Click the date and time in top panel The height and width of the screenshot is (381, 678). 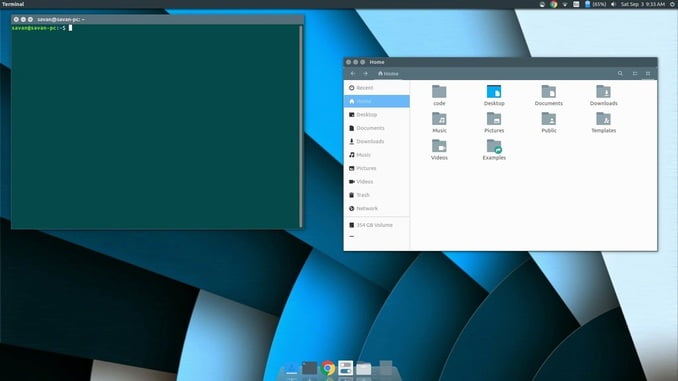tap(643, 4)
